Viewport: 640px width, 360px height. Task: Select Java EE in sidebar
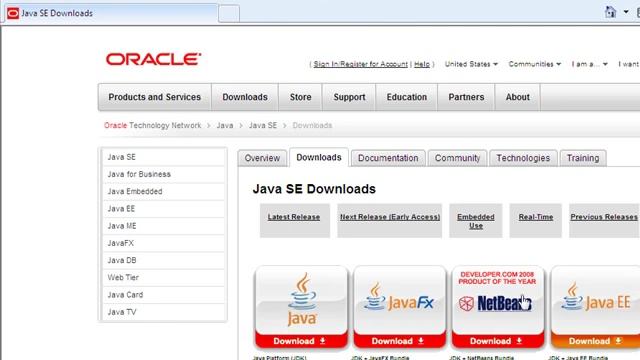163,209
